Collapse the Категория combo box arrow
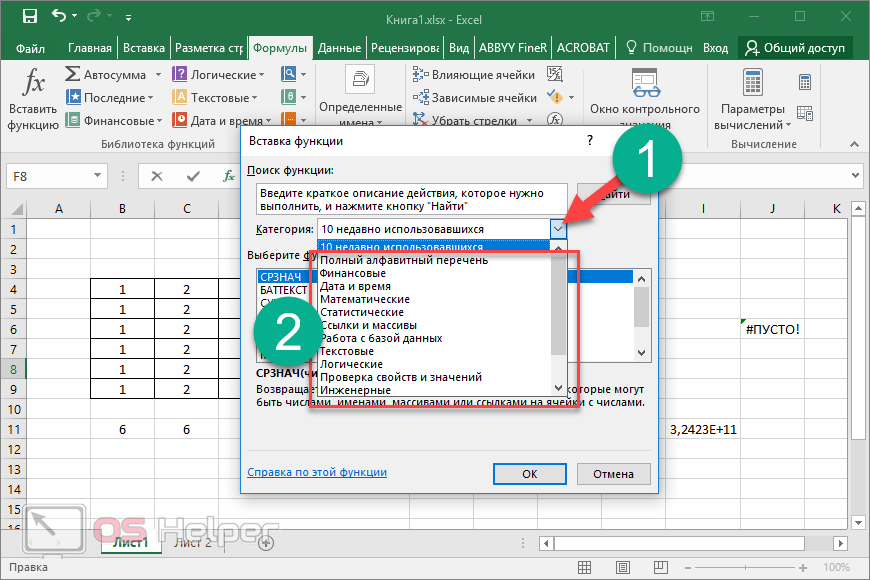This screenshot has width=870, height=580. point(558,229)
